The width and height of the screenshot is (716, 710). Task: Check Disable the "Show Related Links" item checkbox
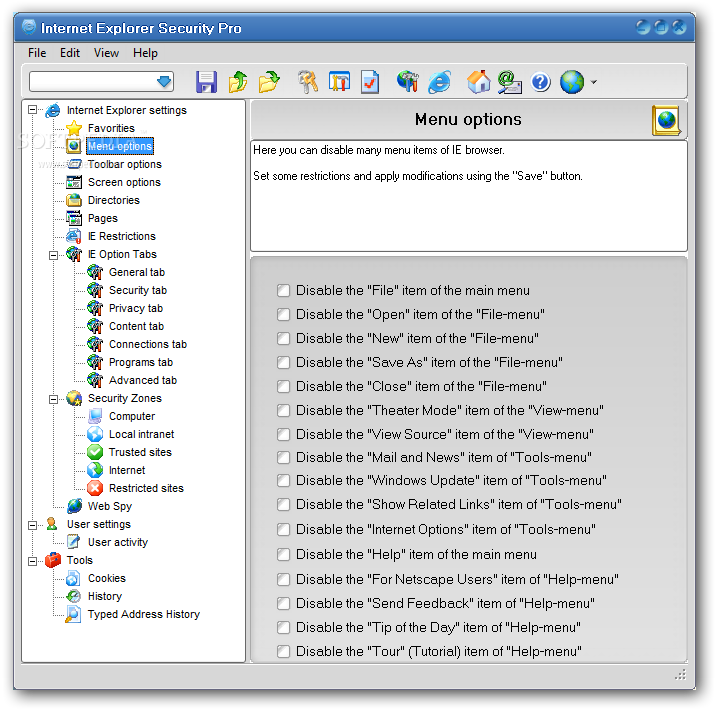tap(284, 504)
